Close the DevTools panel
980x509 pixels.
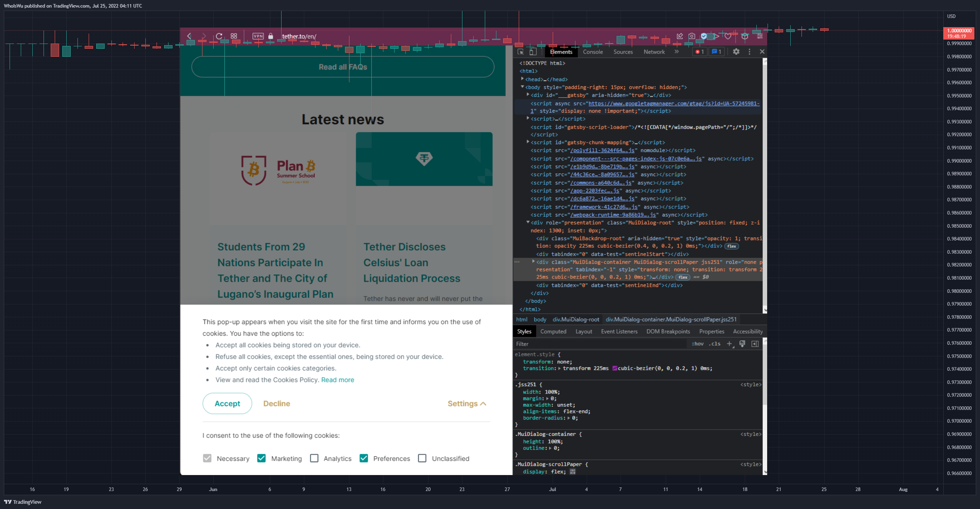coord(762,52)
